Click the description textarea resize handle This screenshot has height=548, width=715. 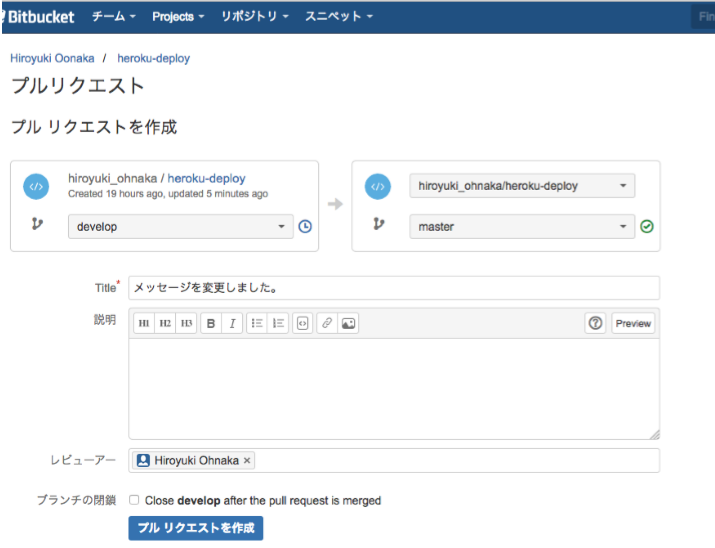tap(654, 434)
